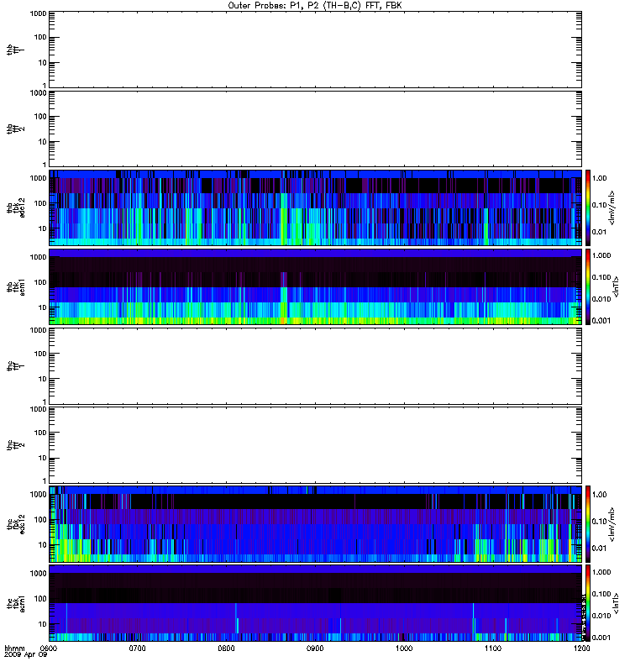630x672 pixels.
Task: Click the color bar beside thc fbk edc12
Action: pos(588,524)
